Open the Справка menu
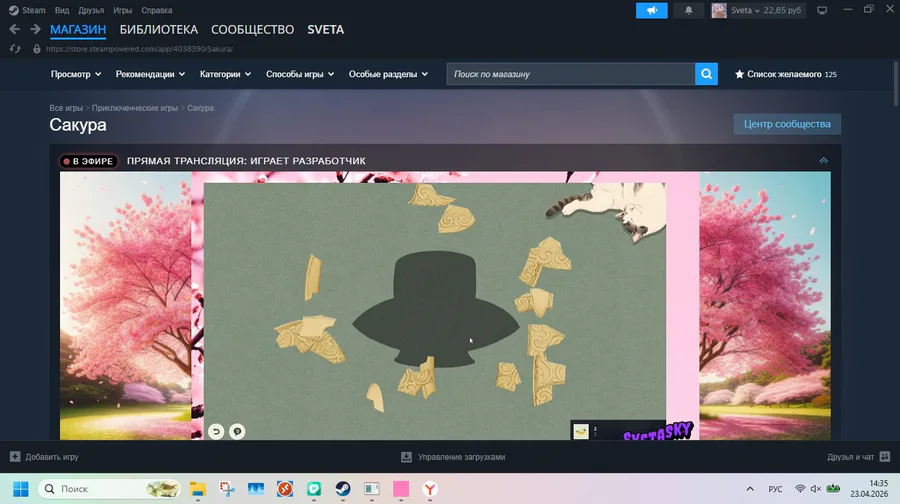 tap(157, 10)
